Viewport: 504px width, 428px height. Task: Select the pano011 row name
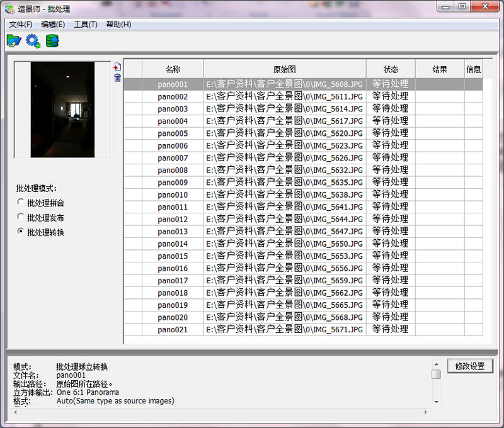[173, 207]
